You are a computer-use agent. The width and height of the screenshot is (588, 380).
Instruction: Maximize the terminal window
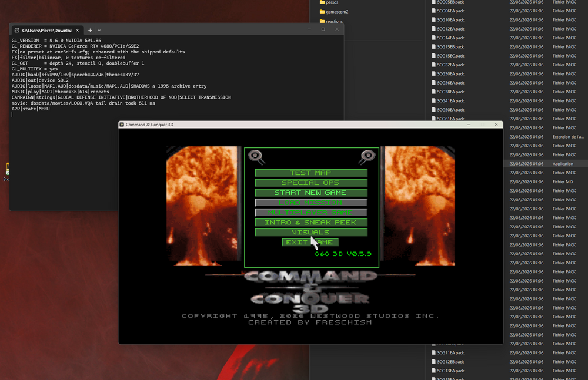tap(323, 29)
